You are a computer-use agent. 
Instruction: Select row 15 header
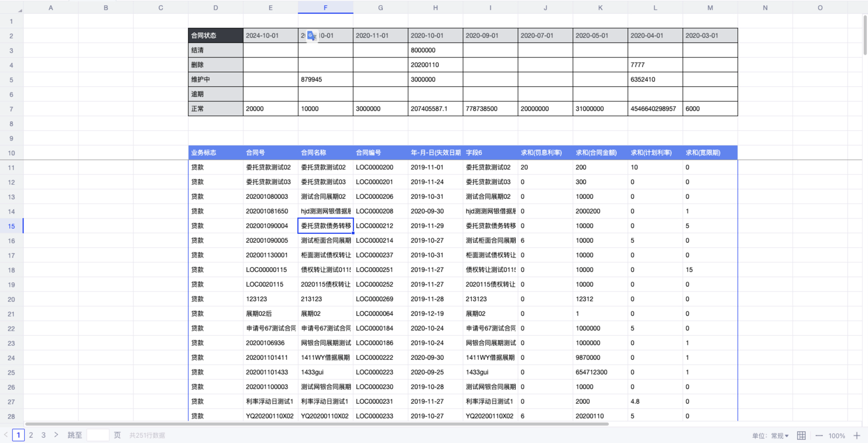point(12,226)
